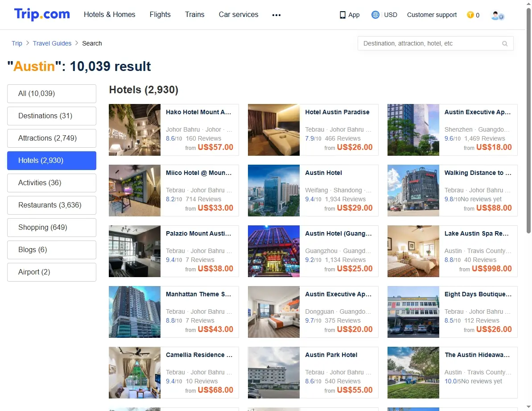The width and height of the screenshot is (532, 411).
Task: Select Blogs (6) filter
Action: [52, 250]
